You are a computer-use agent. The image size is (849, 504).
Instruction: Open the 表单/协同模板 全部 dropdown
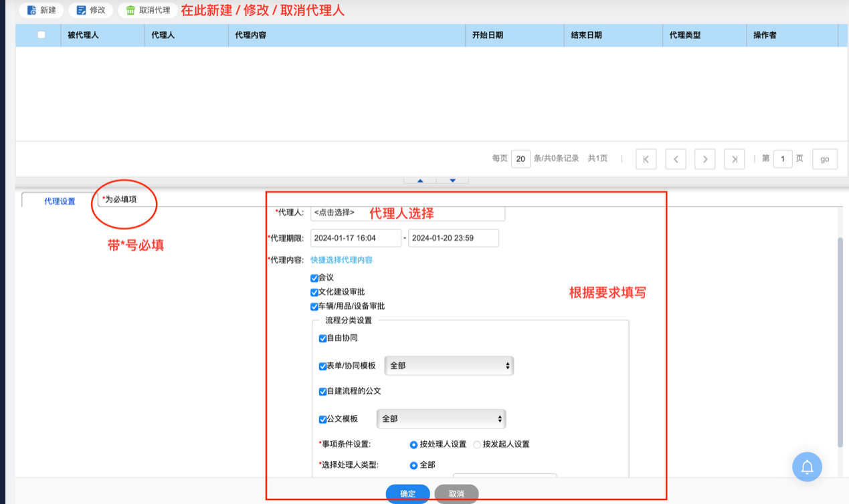coord(448,366)
